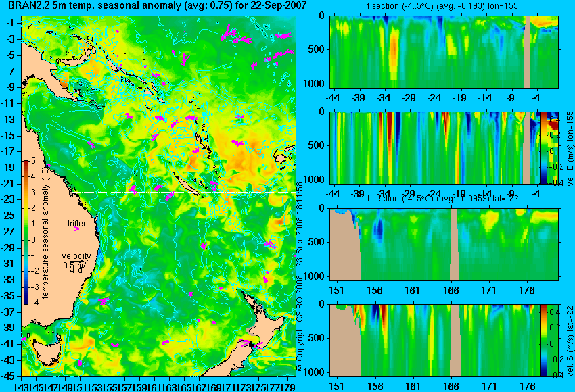Click the 'velocity' legend label
This screenshot has height=392, width=575.
click(76, 256)
